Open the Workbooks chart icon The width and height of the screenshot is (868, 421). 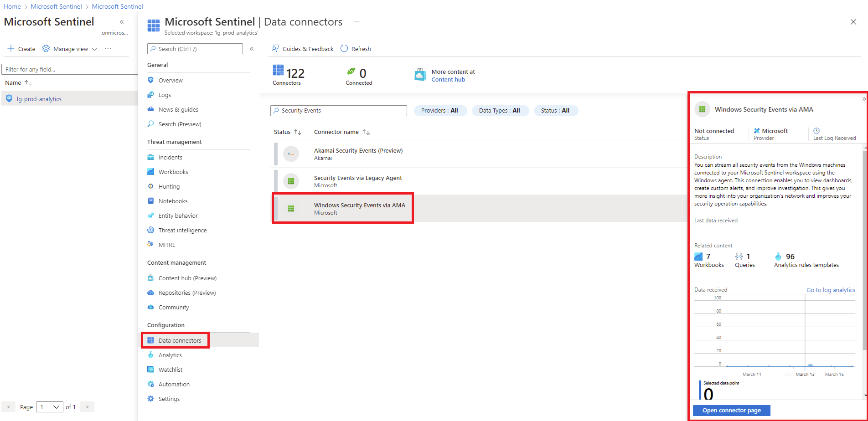click(x=150, y=172)
